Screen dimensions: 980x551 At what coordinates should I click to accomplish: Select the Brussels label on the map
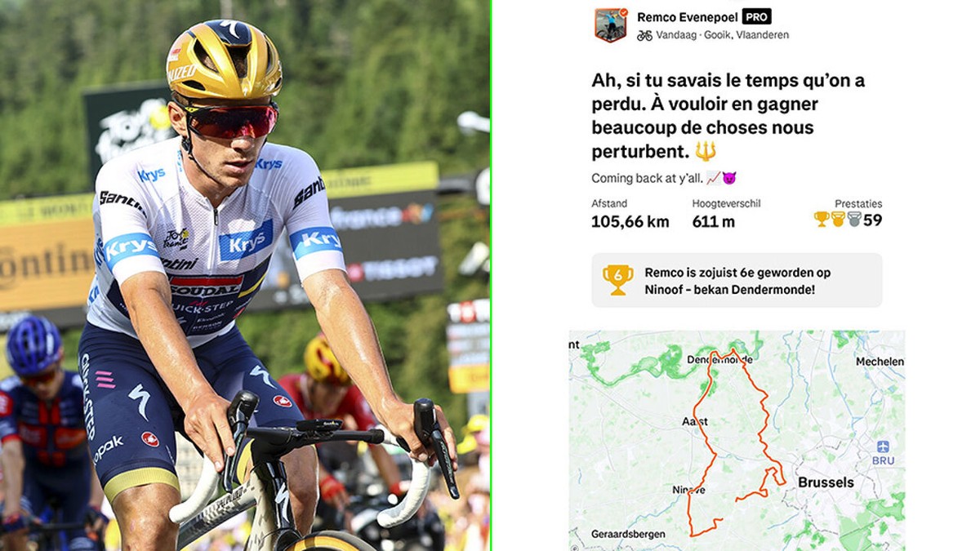click(826, 482)
